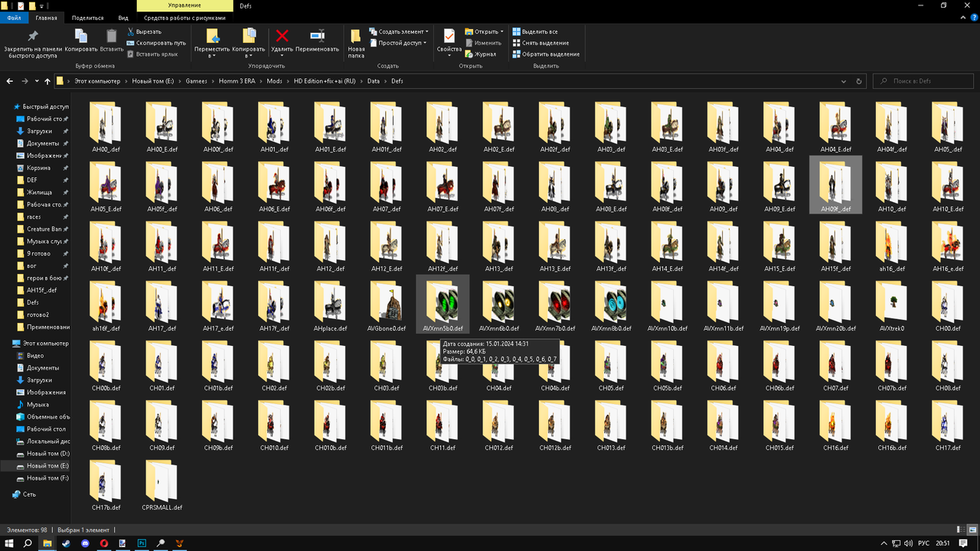980x551 pixels.
Task: Open address bar history dropdown chevron
Action: click(x=844, y=81)
